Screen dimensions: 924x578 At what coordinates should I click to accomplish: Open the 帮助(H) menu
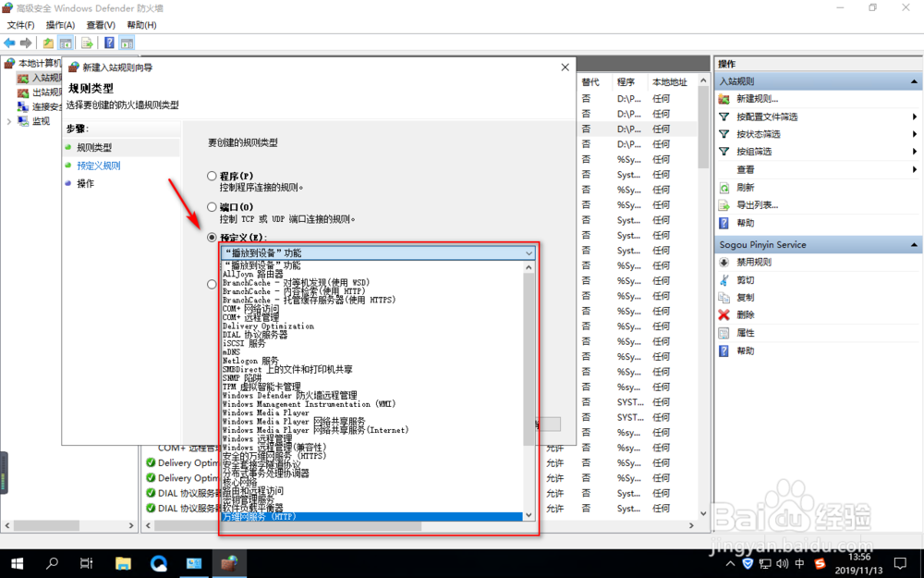pyautogui.click(x=141, y=25)
